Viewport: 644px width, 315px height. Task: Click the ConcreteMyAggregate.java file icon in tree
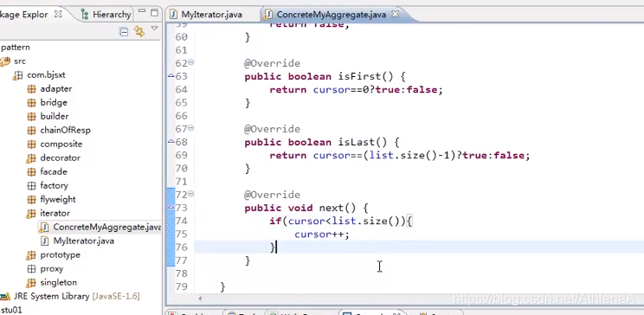[45, 227]
